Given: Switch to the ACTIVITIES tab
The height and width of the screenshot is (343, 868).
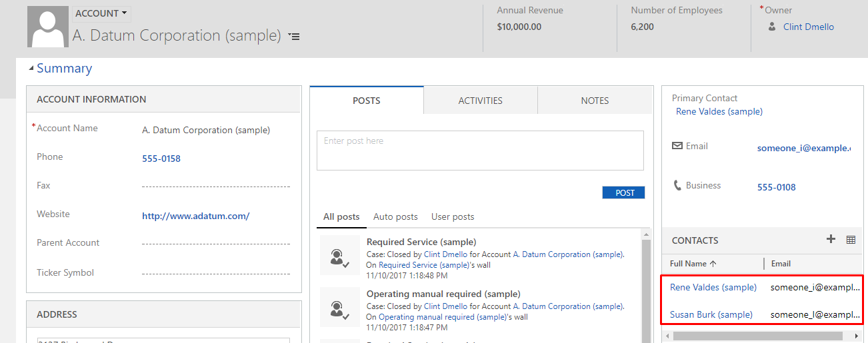Looking at the screenshot, I should pyautogui.click(x=480, y=101).
